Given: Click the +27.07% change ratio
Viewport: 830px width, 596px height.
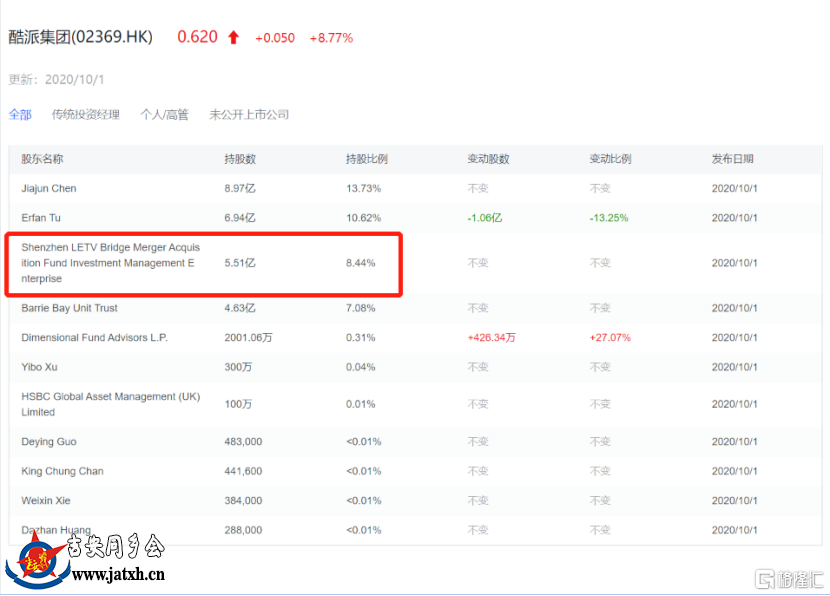Looking at the screenshot, I should coord(610,337).
